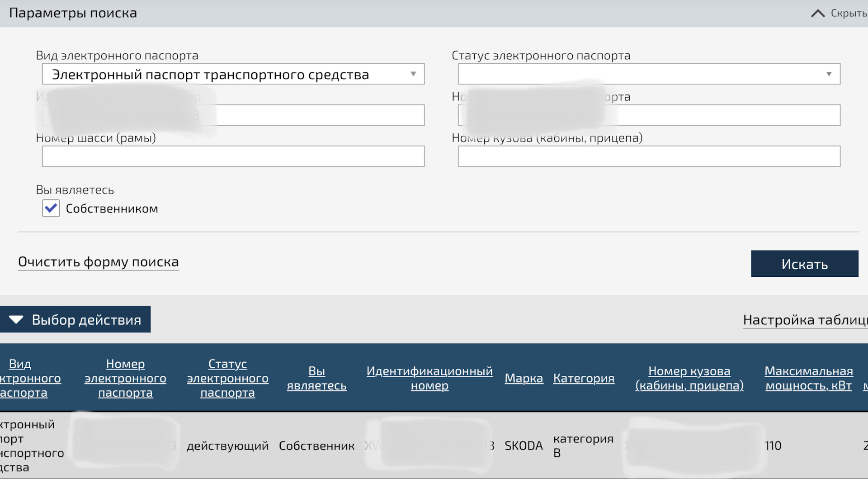The height and width of the screenshot is (479, 868).
Task: Sort by Номер кузова column header
Action: pyautogui.click(x=689, y=378)
